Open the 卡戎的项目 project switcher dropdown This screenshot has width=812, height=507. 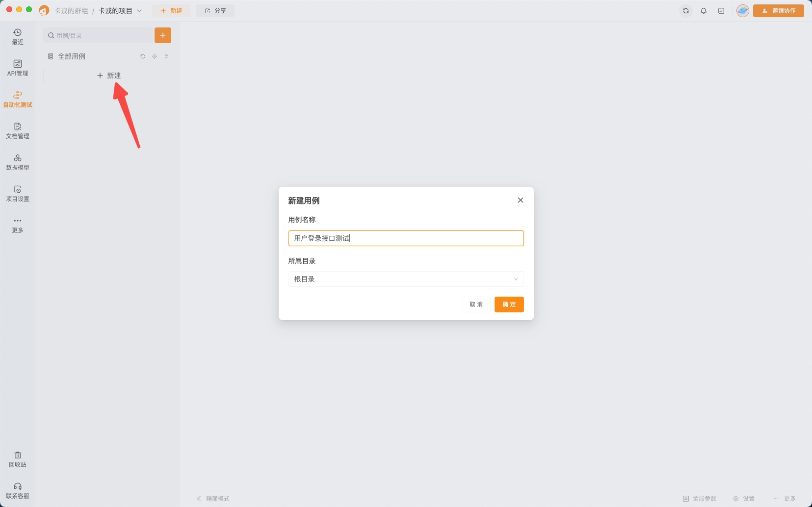coord(120,11)
